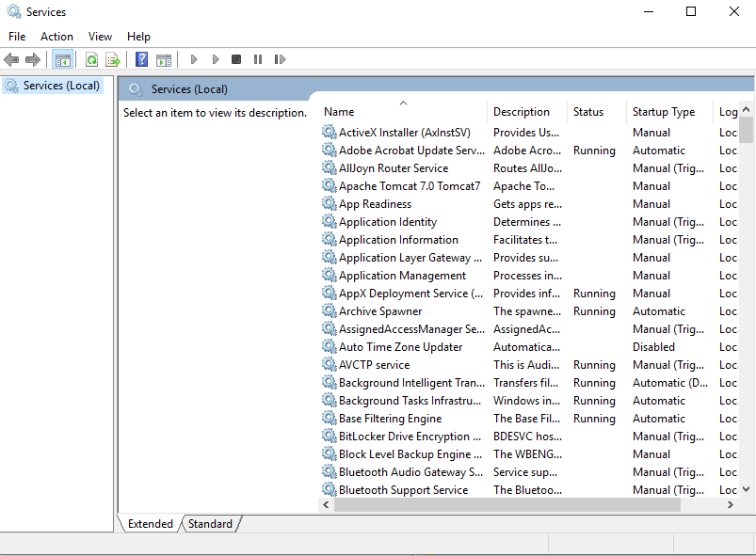This screenshot has width=756, height=556.
Task: Select Application Management service name
Action: tap(402, 276)
